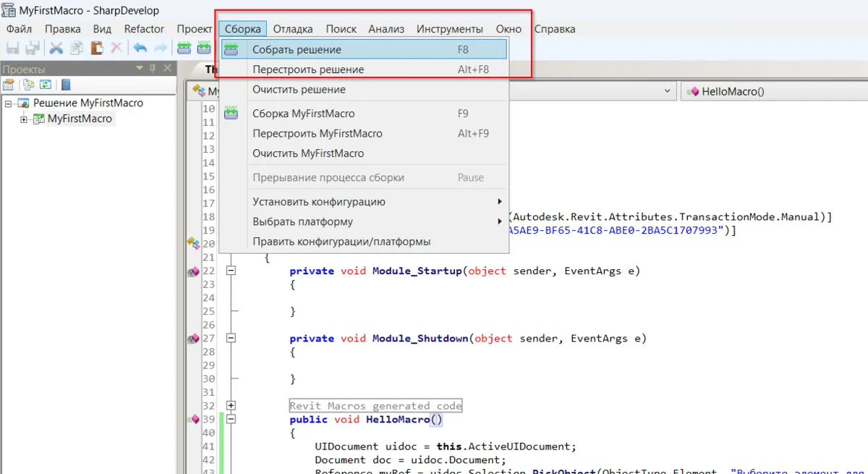Screen dimensions: 868x474
Task: Choose Править конфигурации/платформы menu item
Action: click(364, 241)
